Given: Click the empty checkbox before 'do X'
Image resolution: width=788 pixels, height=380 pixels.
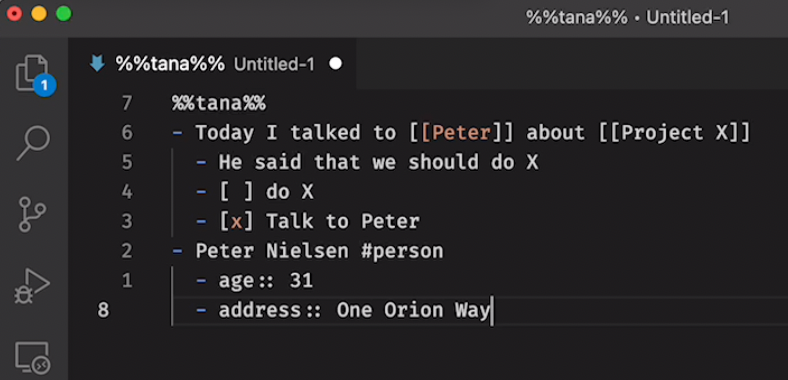Looking at the screenshot, I should point(236,192).
